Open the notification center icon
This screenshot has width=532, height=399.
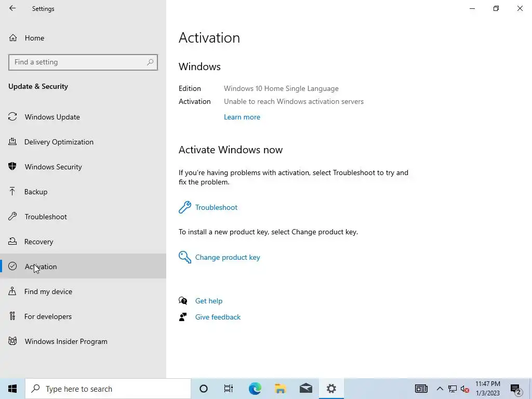tap(515, 389)
